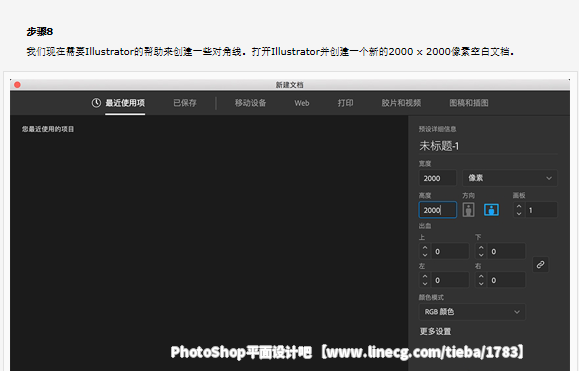Decrease the 左 bleed value
579x371 pixels.
point(425,283)
